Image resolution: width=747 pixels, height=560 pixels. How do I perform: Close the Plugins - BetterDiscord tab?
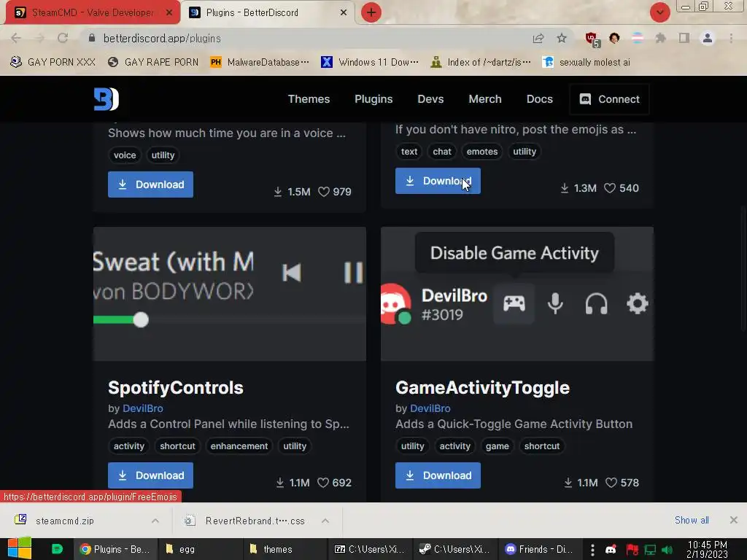(344, 12)
